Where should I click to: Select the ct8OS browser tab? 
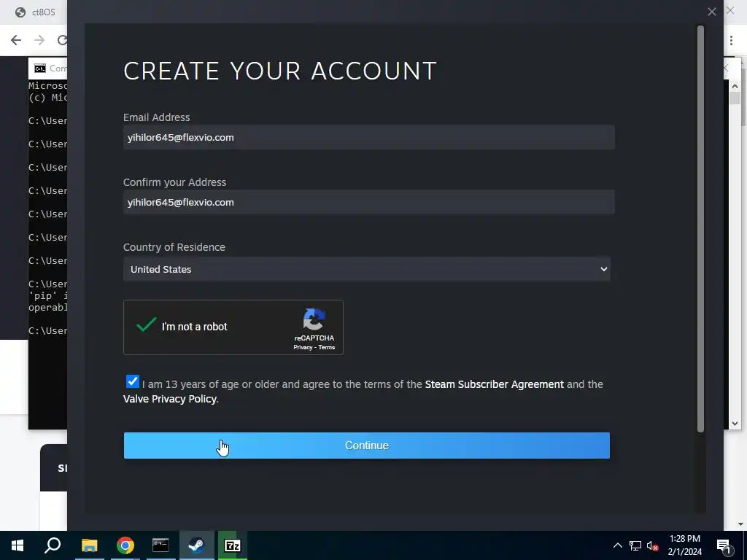36,12
